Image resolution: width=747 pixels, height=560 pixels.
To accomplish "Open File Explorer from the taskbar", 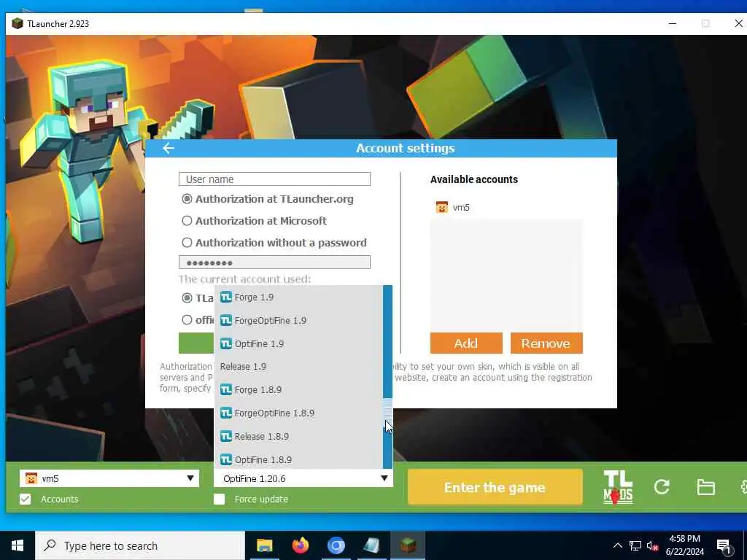I will pos(264,545).
